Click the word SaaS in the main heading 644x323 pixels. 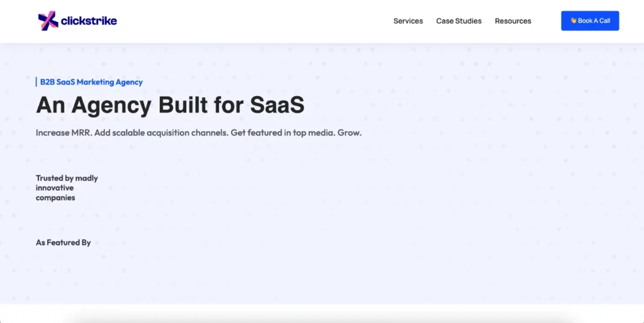coord(277,105)
